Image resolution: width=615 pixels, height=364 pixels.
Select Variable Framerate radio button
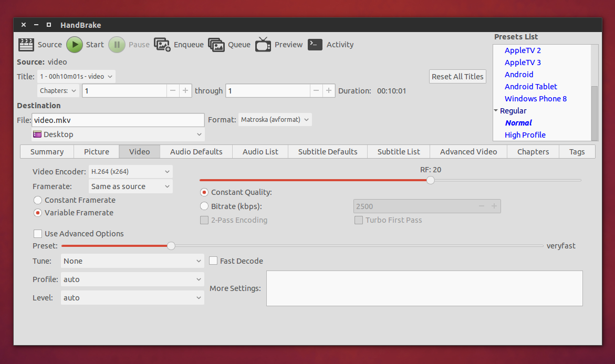(x=38, y=213)
